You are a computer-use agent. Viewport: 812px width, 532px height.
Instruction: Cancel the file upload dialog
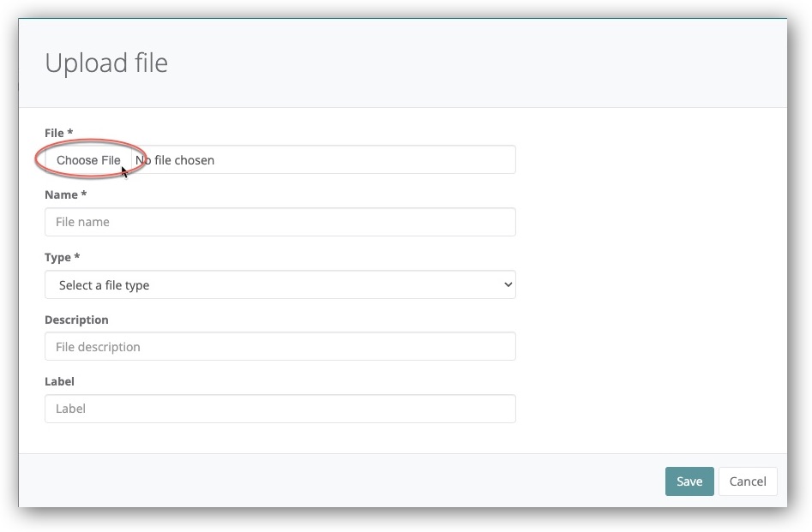[747, 481]
